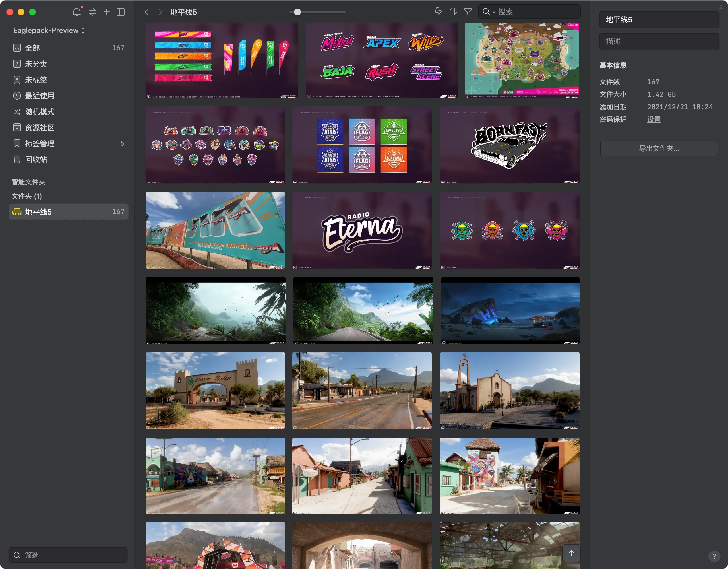Open 标签管理 in the sidebar

(68, 143)
